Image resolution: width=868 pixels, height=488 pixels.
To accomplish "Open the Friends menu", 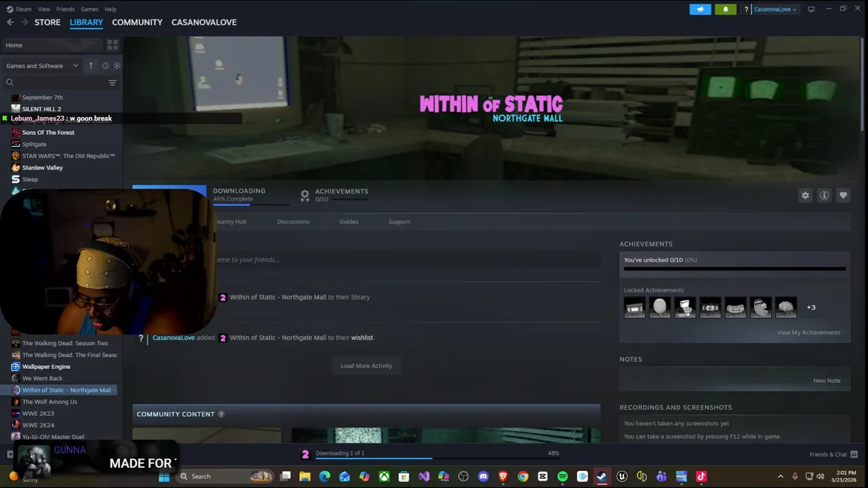I will point(66,9).
